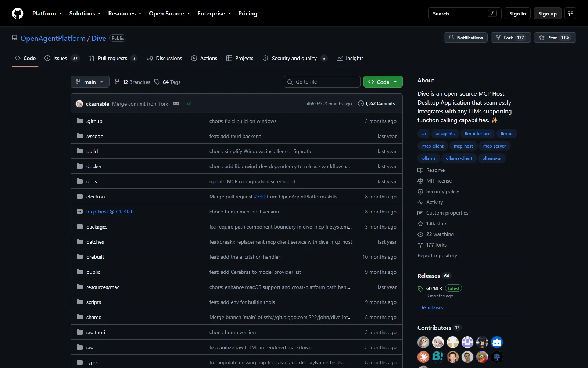588x368 pixels.
Task: Open the green Code dropdown button
Action: tap(383, 82)
